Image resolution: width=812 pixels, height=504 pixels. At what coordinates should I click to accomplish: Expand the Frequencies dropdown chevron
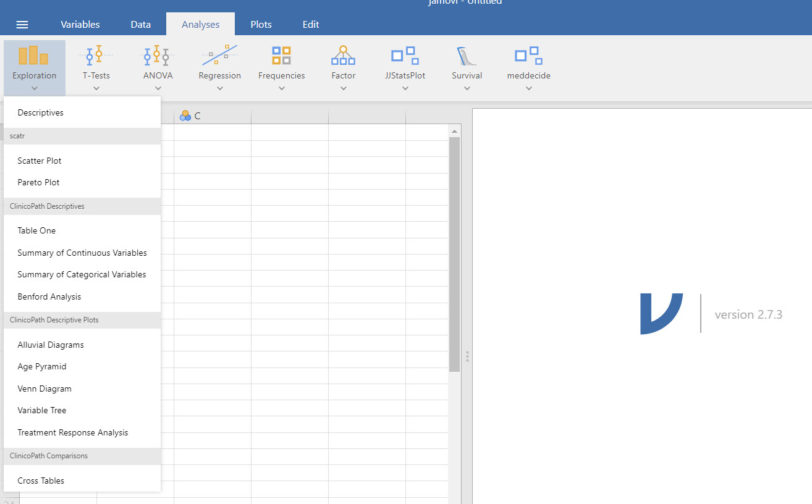click(282, 88)
